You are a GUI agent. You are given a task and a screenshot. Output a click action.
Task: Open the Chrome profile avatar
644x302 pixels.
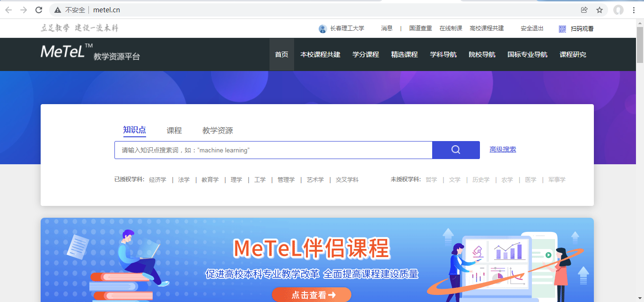(x=618, y=10)
